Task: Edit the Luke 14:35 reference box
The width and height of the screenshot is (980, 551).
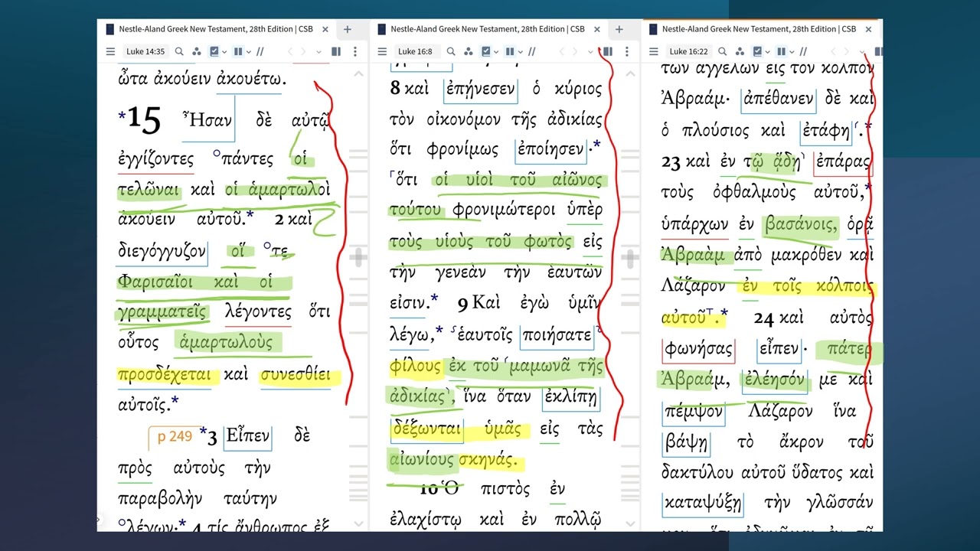Action: [x=145, y=51]
